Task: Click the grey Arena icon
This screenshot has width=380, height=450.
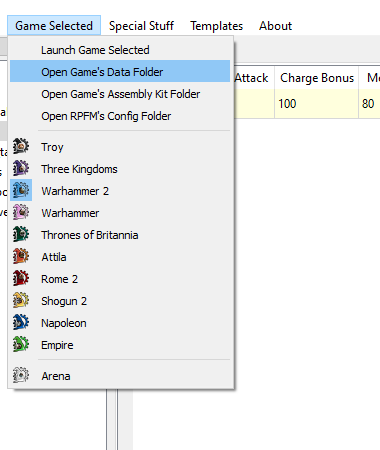Action: pyautogui.click(x=21, y=375)
